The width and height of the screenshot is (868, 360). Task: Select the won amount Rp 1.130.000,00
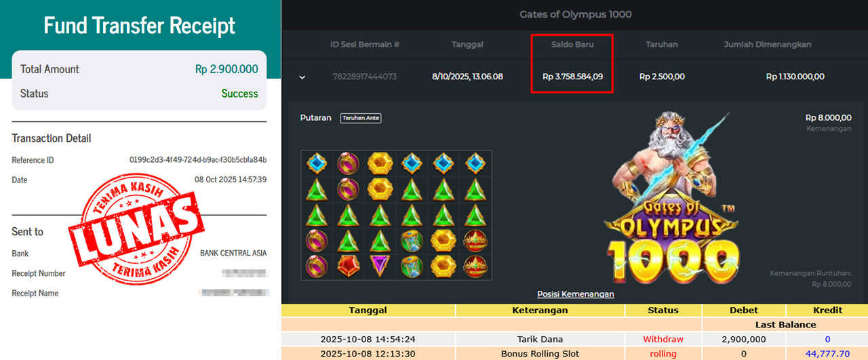point(795,77)
